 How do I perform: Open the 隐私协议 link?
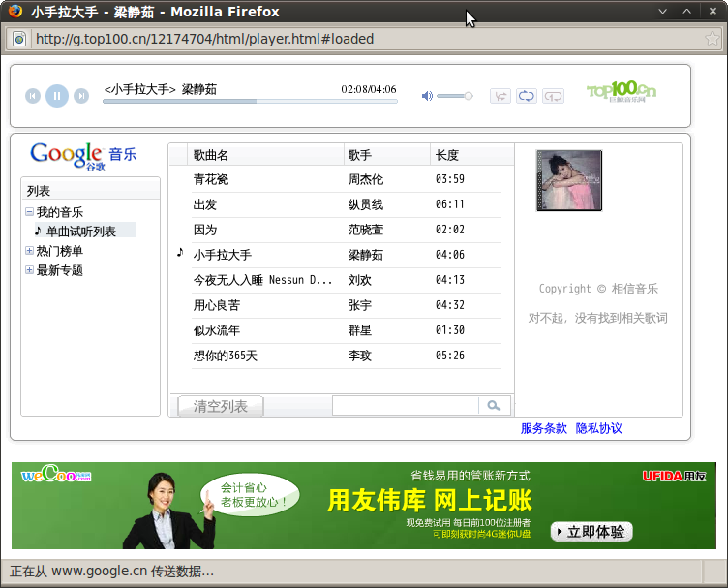[599, 428]
